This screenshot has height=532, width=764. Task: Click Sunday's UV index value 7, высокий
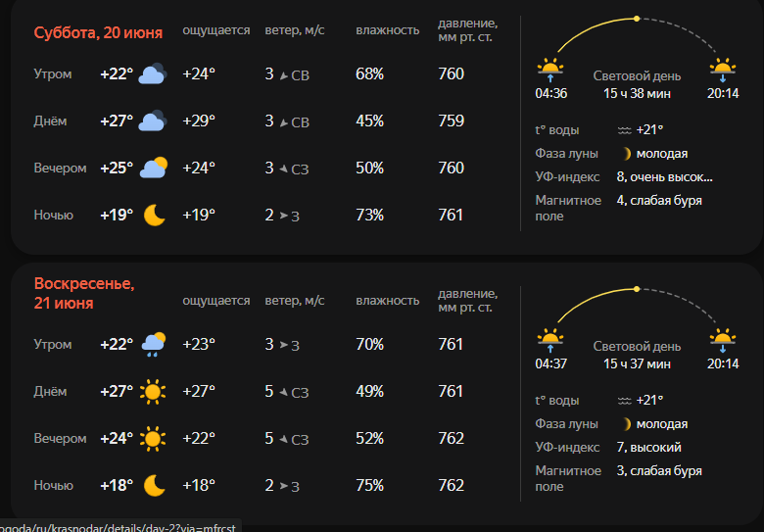pos(649,447)
